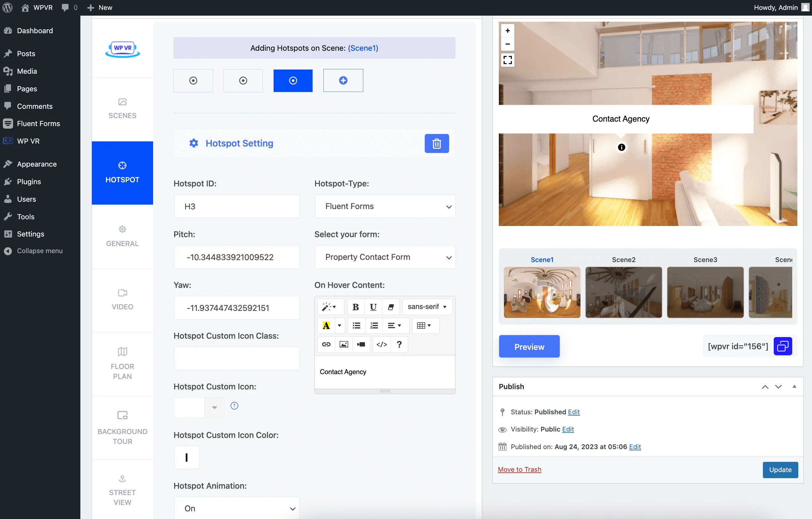Click the Update publish button
The height and width of the screenshot is (519, 812).
point(779,470)
